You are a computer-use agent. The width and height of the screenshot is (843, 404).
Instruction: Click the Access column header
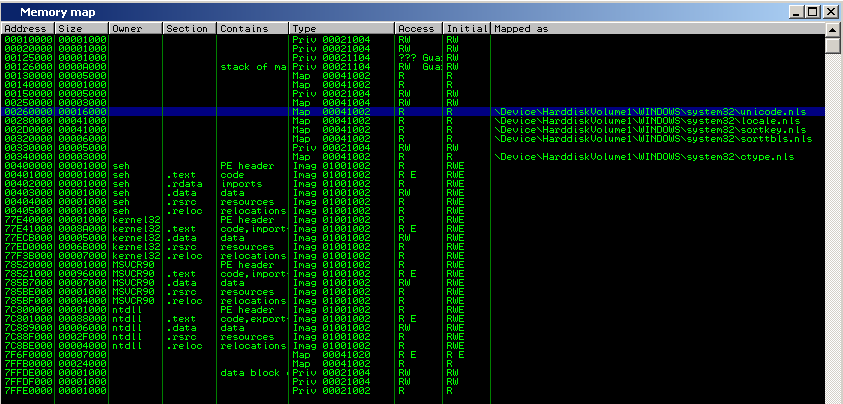pyautogui.click(x=417, y=29)
